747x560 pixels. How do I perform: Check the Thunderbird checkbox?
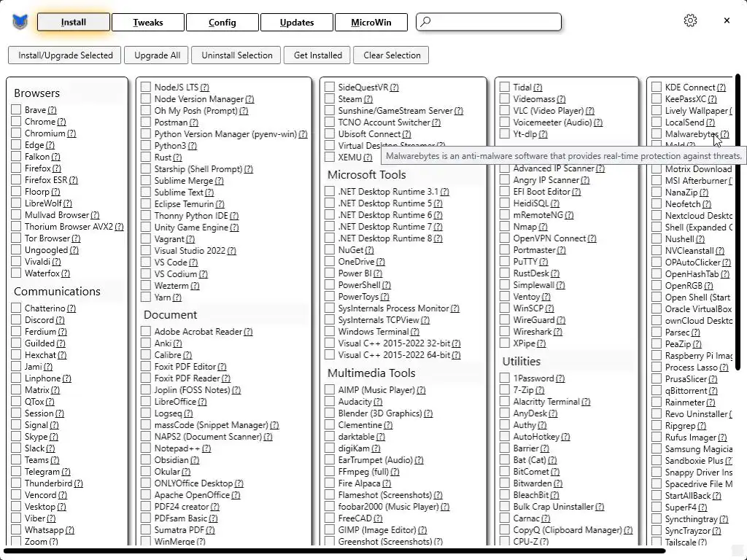pyautogui.click(x=16, y=483)
